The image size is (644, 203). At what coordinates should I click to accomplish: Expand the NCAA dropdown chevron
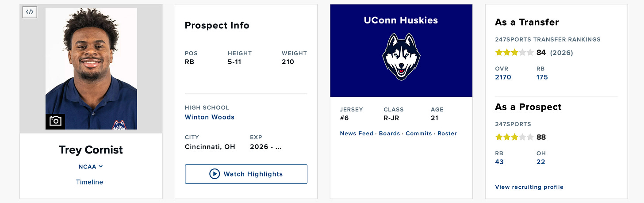101,167
